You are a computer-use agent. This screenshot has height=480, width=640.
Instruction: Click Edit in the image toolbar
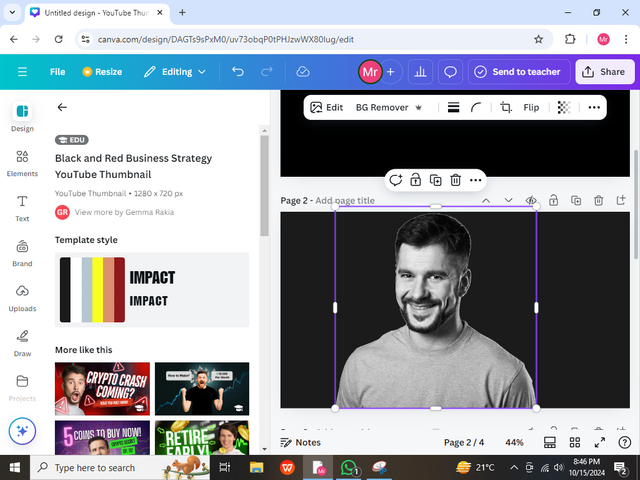(x=327, y=107)
